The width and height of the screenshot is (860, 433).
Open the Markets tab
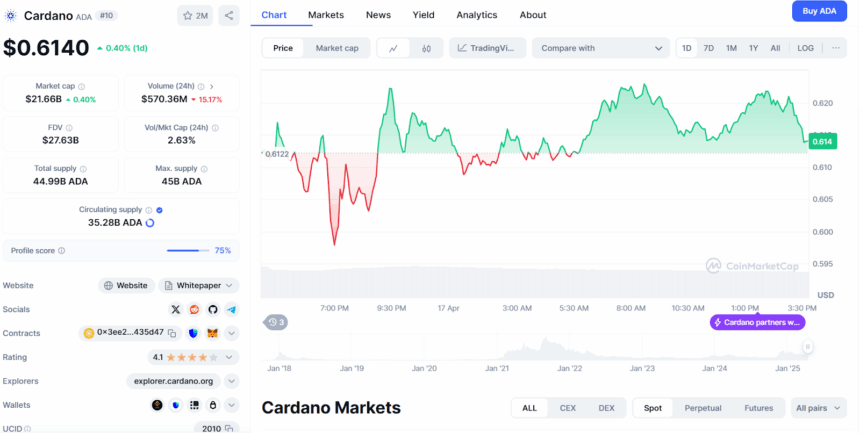[x=325, y=15]
